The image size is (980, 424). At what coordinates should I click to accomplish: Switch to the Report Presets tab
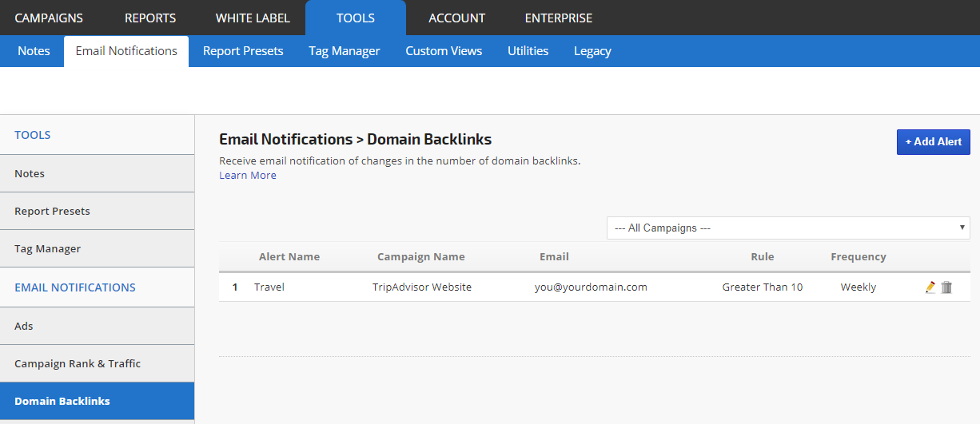click(x=243, y=51)
